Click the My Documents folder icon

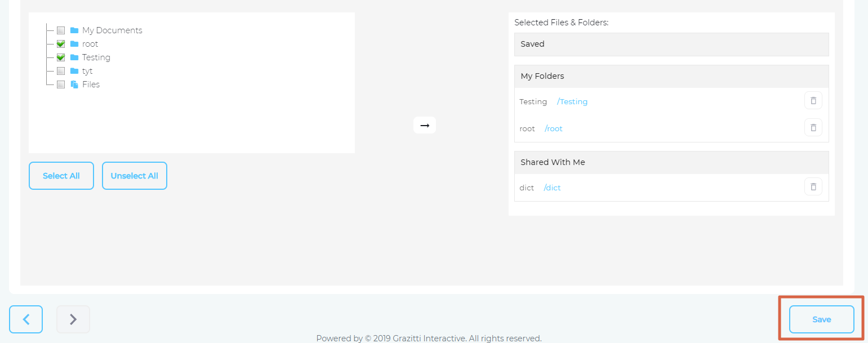pyautogui.click(x=74, y=30)
